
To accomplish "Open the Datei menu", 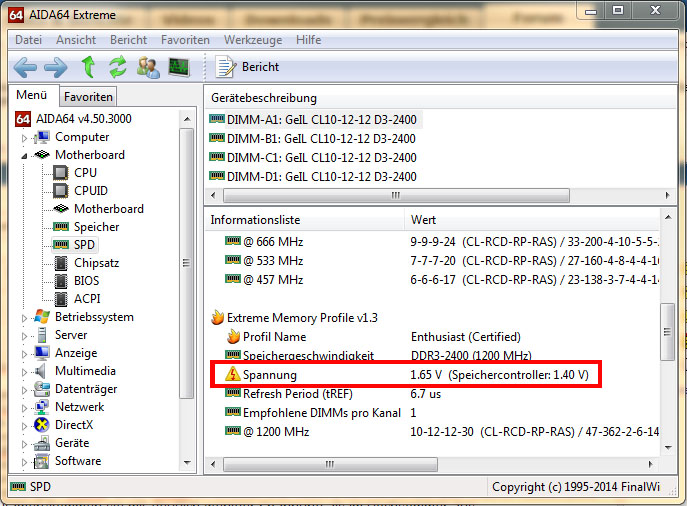I will (28, 40).
